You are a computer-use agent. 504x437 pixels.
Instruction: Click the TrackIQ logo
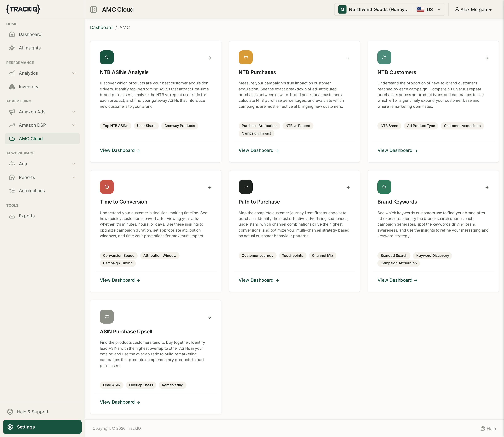coord(23,9)
